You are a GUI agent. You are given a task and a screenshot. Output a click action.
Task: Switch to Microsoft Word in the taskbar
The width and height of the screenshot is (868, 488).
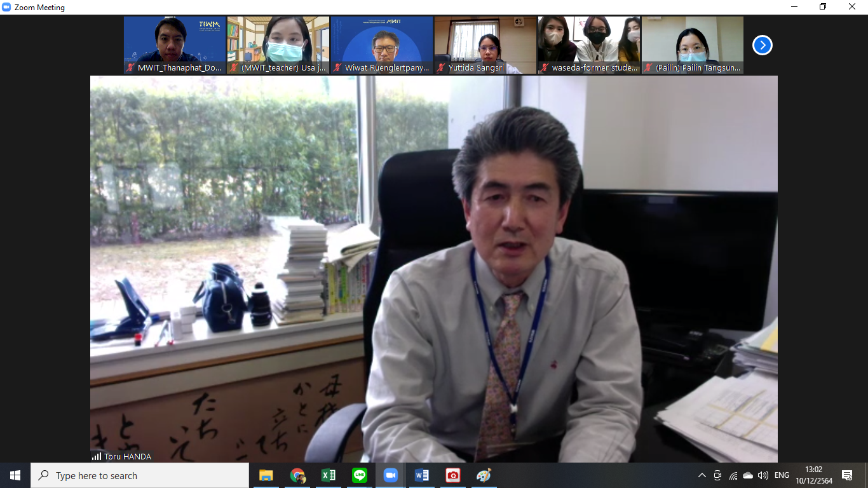click(x=421, y=475)
